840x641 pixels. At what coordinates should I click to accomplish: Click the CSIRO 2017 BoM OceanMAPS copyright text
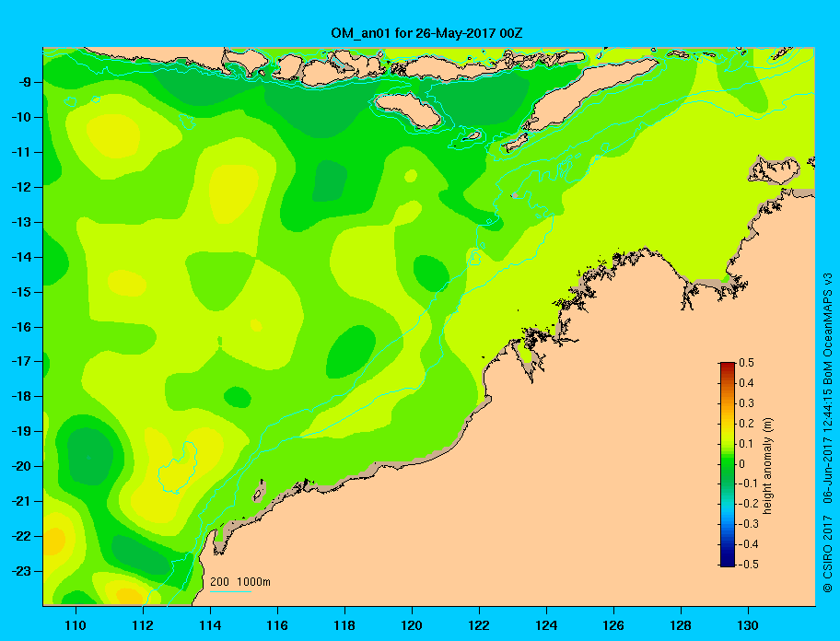click(828, 432)
